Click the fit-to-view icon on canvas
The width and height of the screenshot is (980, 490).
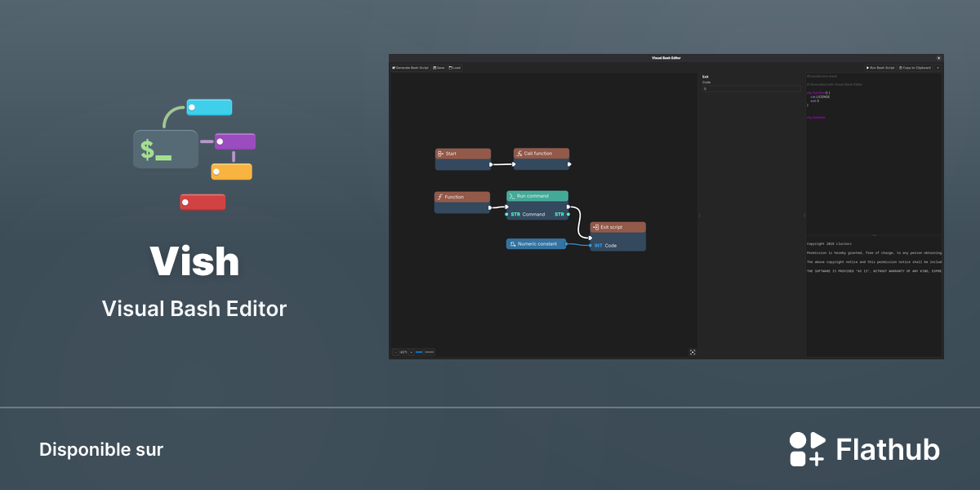coord(693,352)
